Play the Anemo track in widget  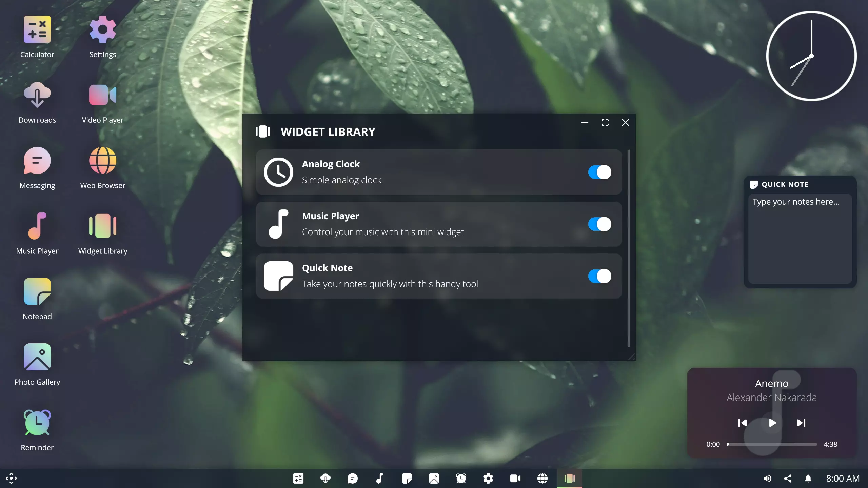click(x=772, y=423)
